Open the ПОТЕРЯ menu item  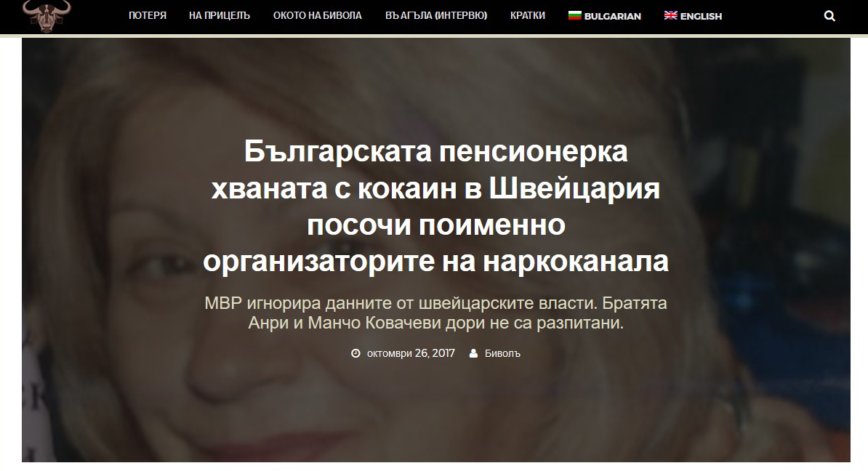click(x=148, y=15)
